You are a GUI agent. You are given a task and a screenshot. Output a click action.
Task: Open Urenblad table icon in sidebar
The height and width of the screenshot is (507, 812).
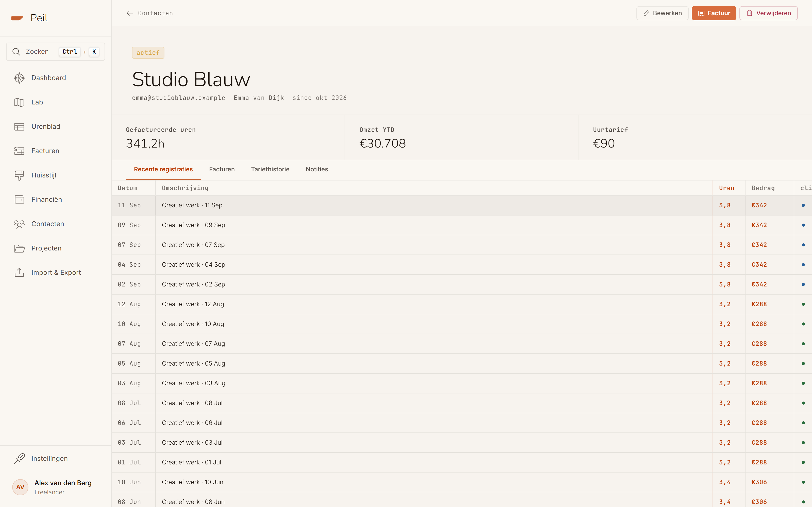[x=19, y=126]
